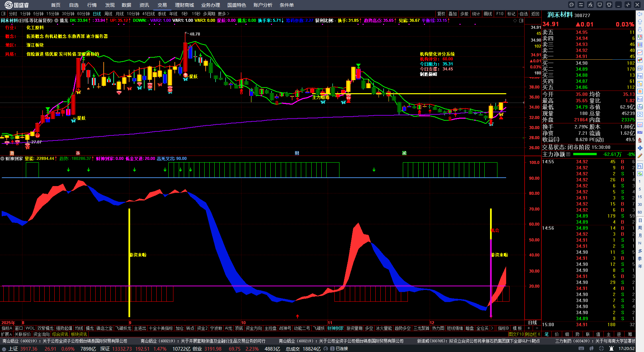Screen dimensions: 644x352
Task: Open the index selector arrow beside 上证
Action: 4,349
